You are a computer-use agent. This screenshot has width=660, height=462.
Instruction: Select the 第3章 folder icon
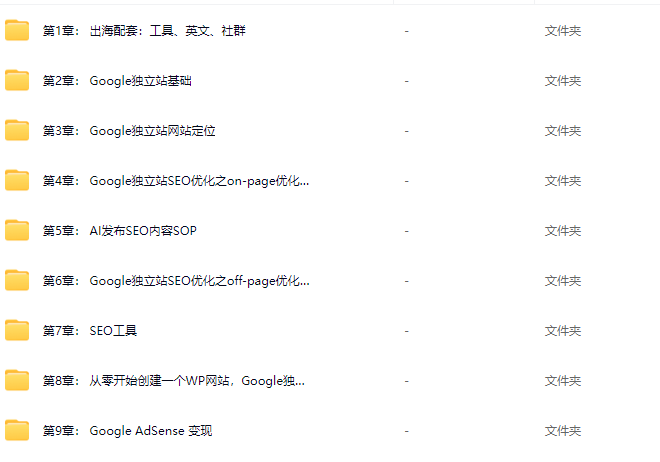[17, 130]
